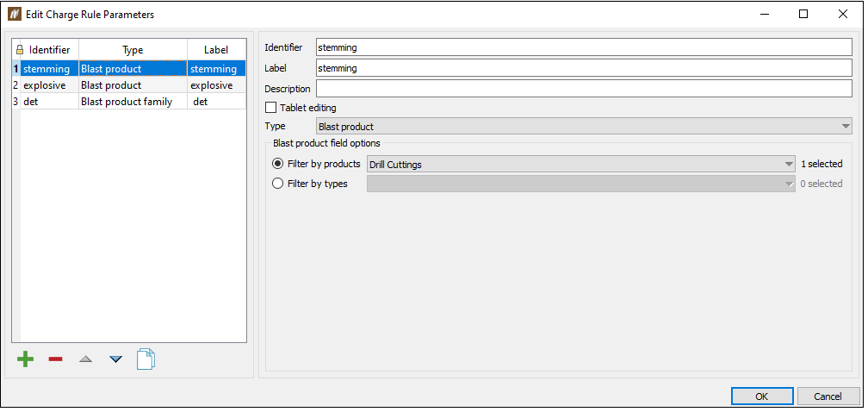Add a new parameter with green plus
The width and height of the screenshot is (868, 412).
point(26,360)
